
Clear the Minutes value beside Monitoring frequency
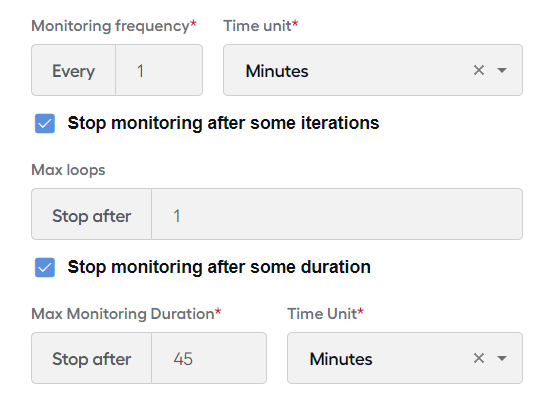click(x=479, y=70)
